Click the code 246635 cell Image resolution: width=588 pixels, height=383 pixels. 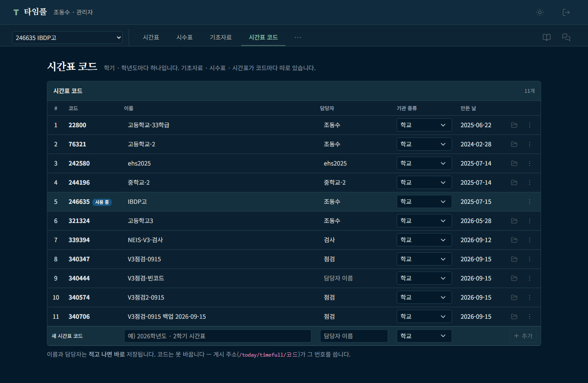click(79, 202)
